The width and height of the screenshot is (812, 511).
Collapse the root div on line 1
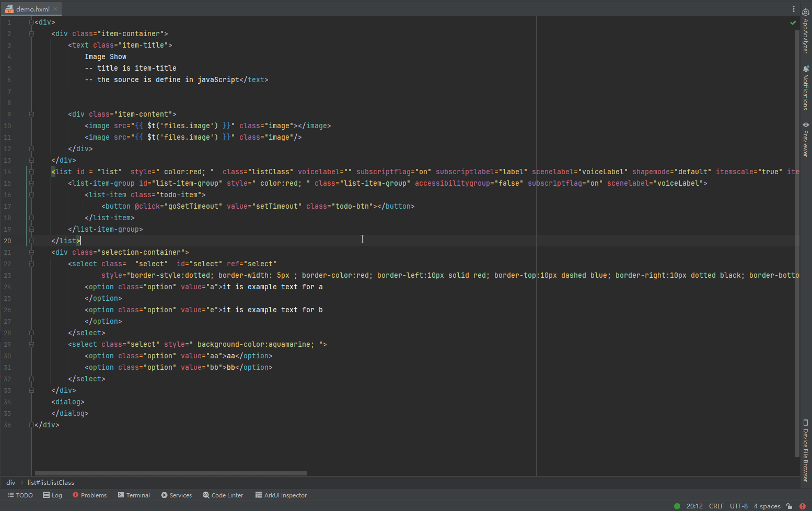(x=31, y=22)
